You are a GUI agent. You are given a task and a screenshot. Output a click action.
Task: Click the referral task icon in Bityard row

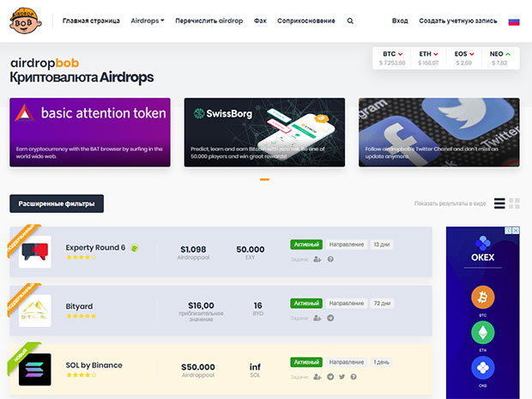click(x=317, y=317)
